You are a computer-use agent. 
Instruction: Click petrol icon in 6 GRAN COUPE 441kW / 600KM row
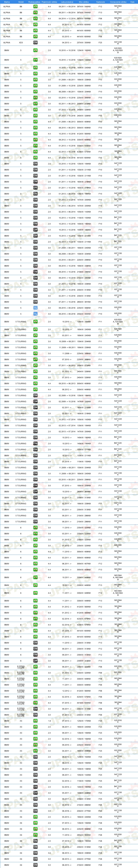[x=35, y=703]
